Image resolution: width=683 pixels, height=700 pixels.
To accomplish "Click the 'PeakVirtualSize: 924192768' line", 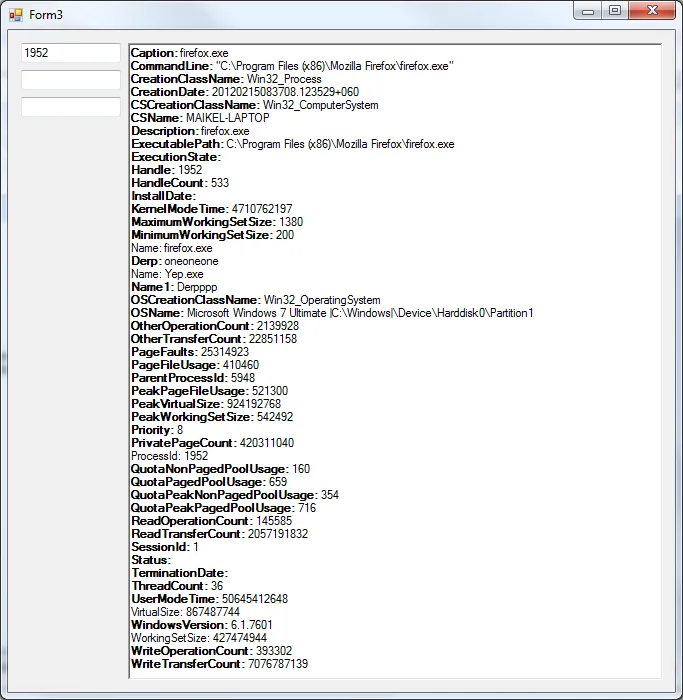I will (206, 404).
